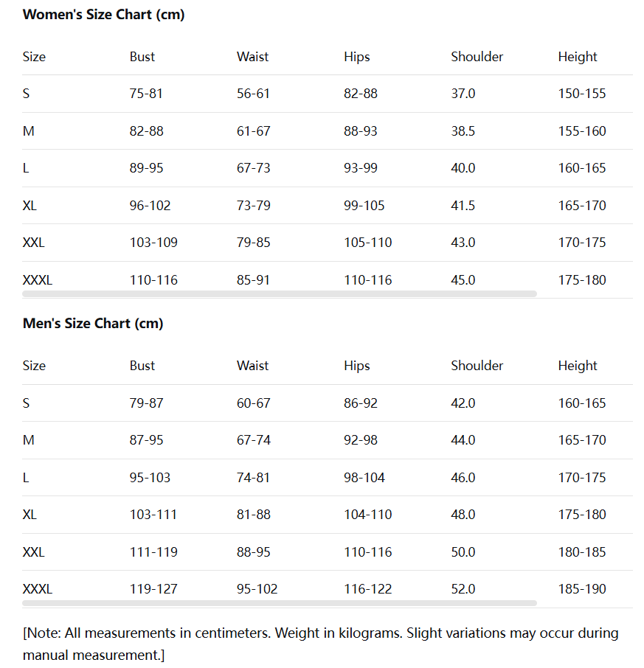Click the men's chart horizontal scrollbar

point(279,602)
